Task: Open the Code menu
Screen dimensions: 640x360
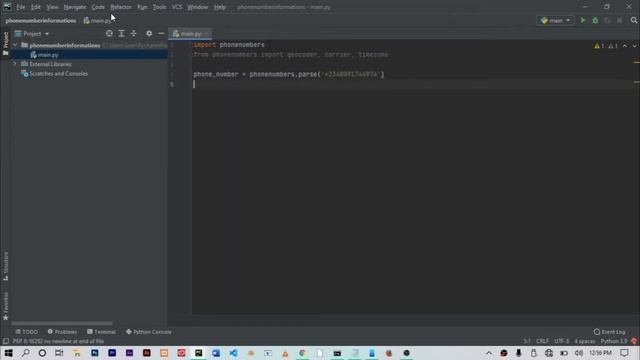Action: pyautogui.click(x=98, y=7)
